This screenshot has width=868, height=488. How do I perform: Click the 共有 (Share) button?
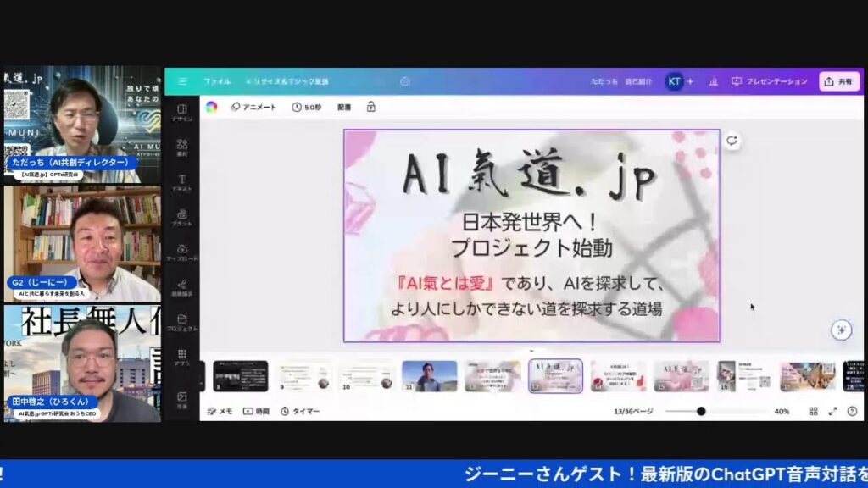coord(839,81)
